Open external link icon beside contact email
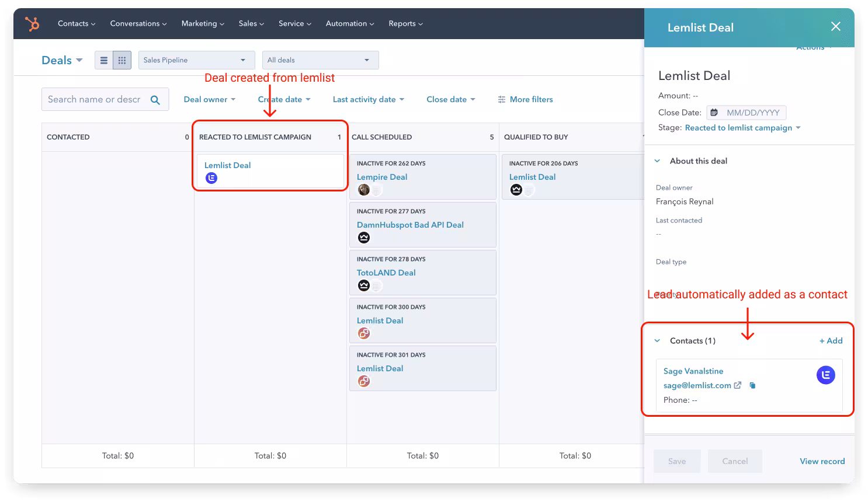This screenshot has width=868, height=502. pyautogui.click(x=738, y=385)
